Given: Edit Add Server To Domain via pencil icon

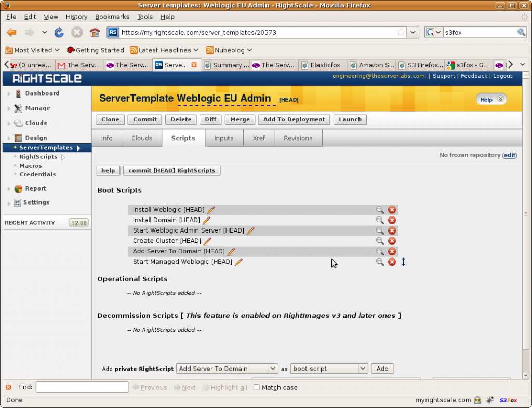Looking at the screenshot, I should pos(231,251).
